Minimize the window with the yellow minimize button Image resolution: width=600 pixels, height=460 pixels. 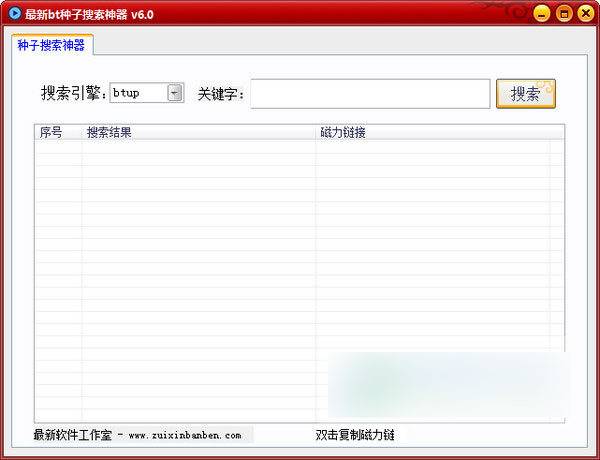tap(541, 14)
